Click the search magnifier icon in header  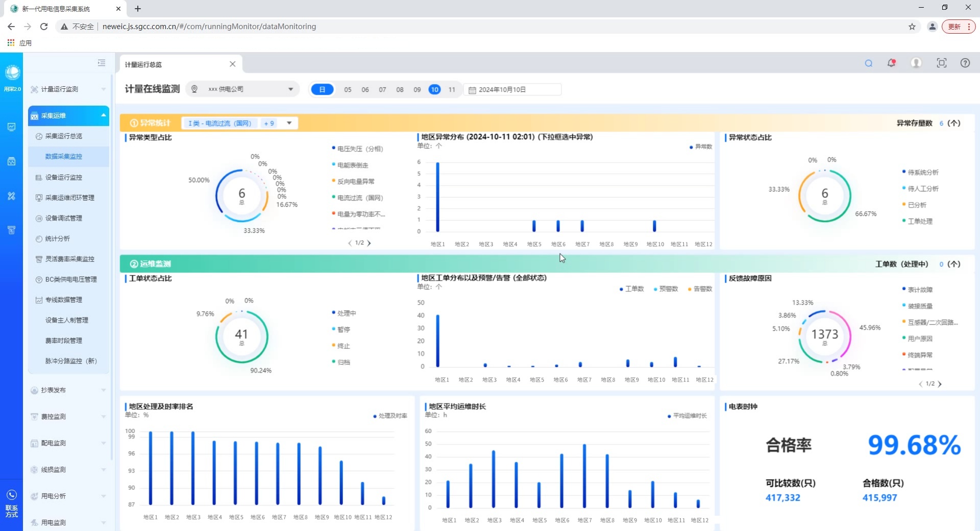pyautogui.click(x=868, y=63)
